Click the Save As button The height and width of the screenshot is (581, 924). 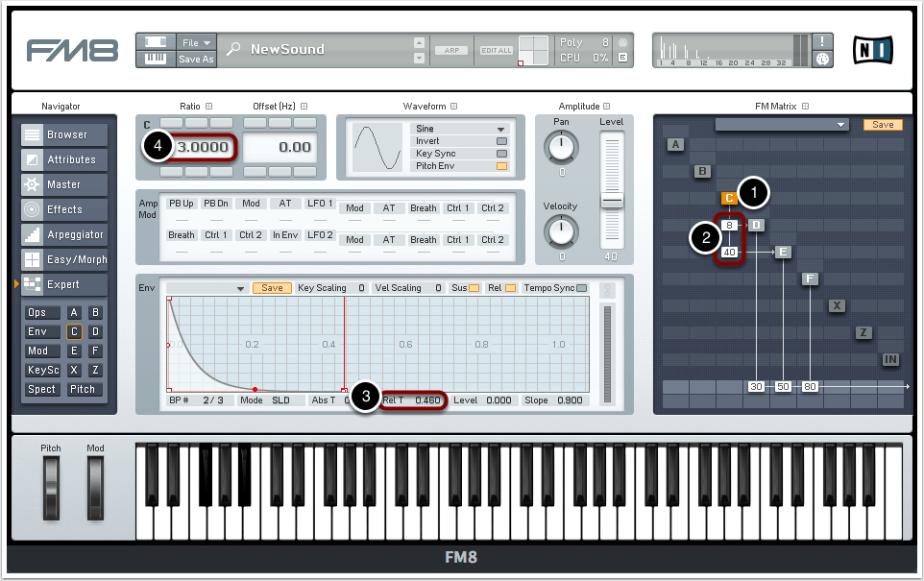point(196,59)
